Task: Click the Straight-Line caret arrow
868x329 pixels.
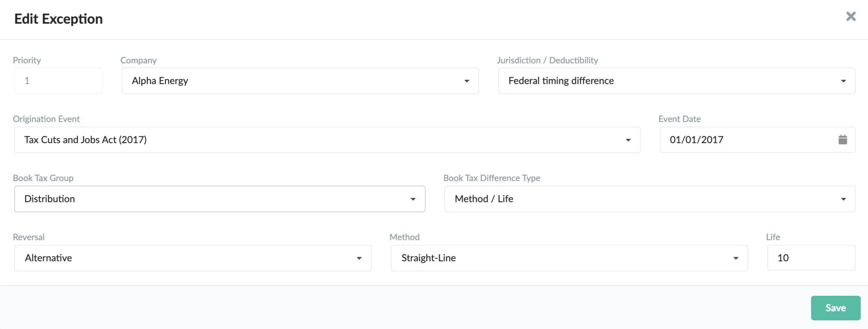Action: (x=735, y=258)
